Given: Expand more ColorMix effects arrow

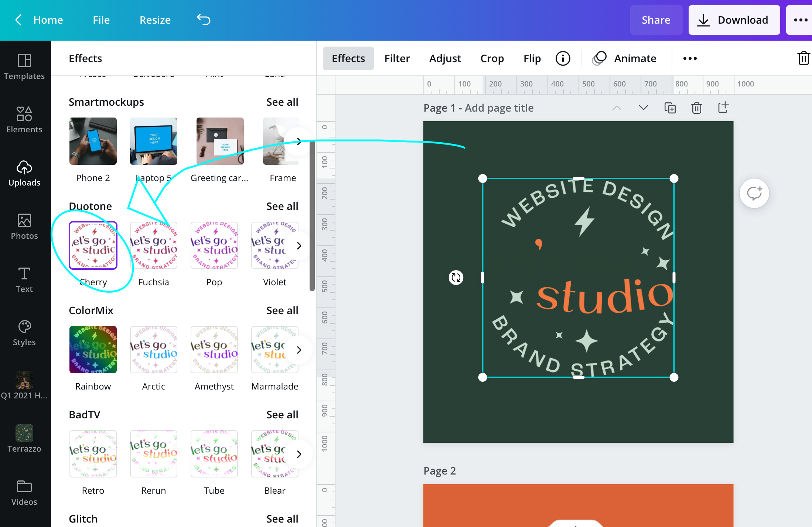Looking at the screenshot, I should [299, 350].
